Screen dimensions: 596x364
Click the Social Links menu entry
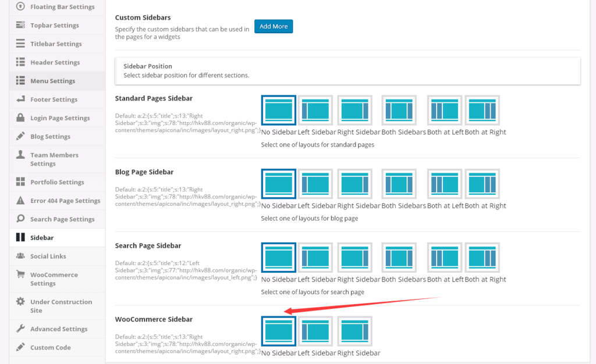coord(48,256)
